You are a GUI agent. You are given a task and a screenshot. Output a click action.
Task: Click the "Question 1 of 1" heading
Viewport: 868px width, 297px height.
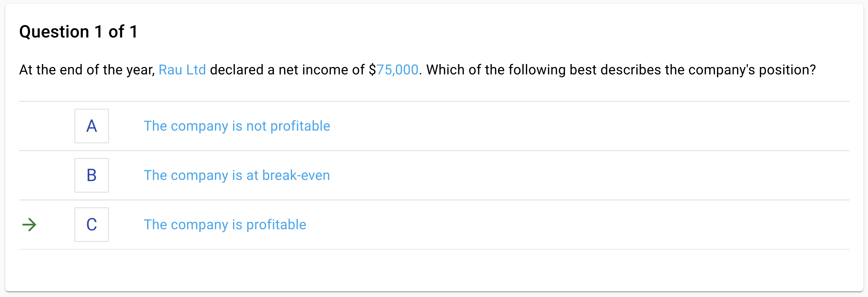78,32
